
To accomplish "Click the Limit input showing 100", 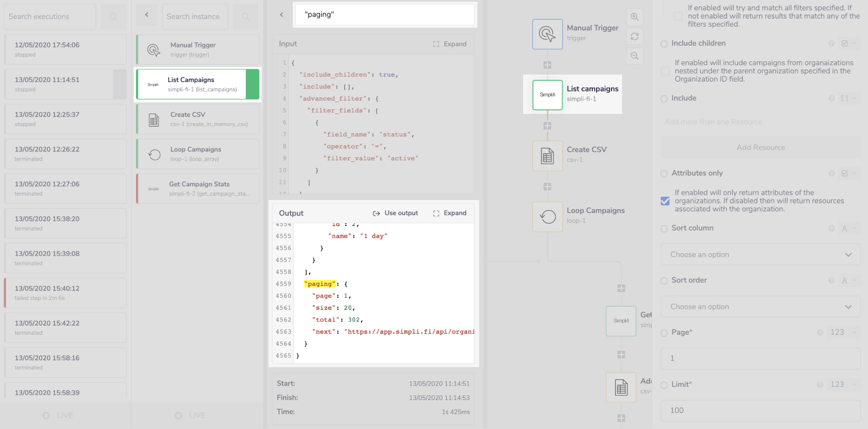I will [x=760, y=410].
